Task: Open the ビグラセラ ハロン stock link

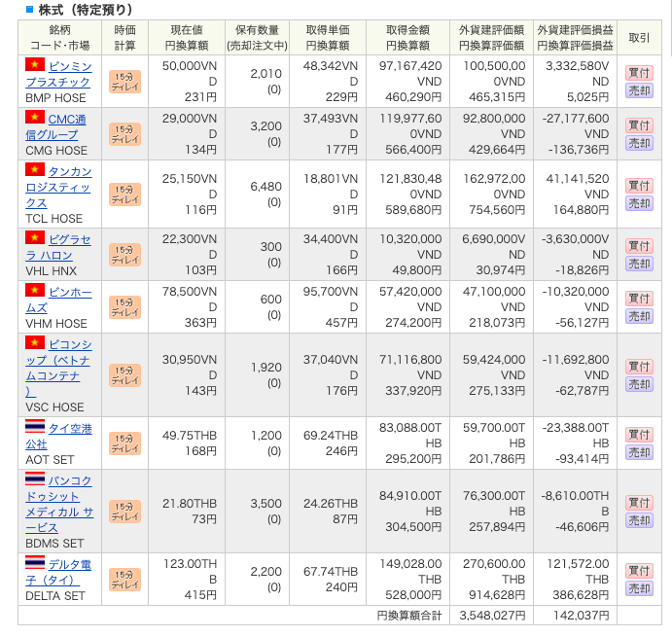Action: point(58,247)
